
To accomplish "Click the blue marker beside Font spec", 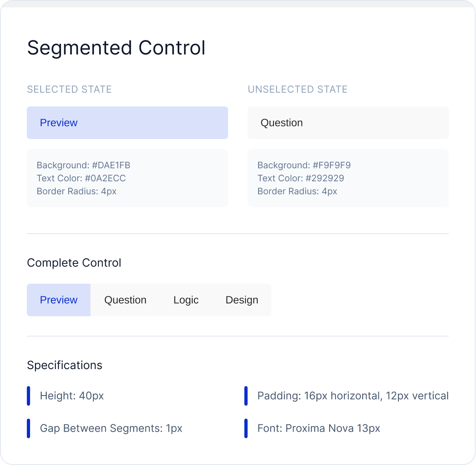I will [x=246, y=428].
